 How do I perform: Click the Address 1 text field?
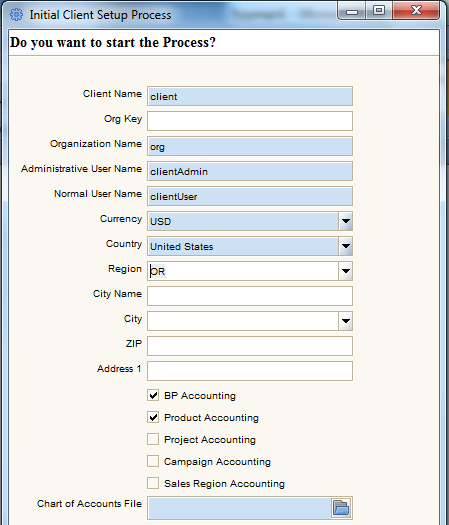click(250, 371)
